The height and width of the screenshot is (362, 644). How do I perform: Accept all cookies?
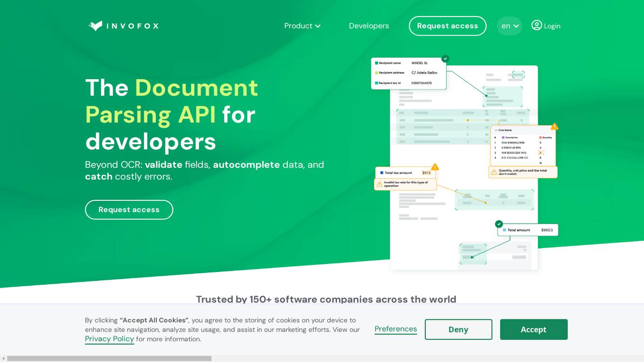click(534, 329)
